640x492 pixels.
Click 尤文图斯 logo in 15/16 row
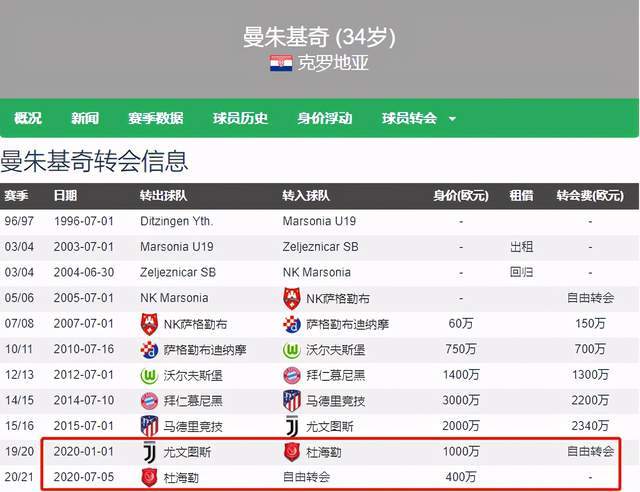pos(292,426)
